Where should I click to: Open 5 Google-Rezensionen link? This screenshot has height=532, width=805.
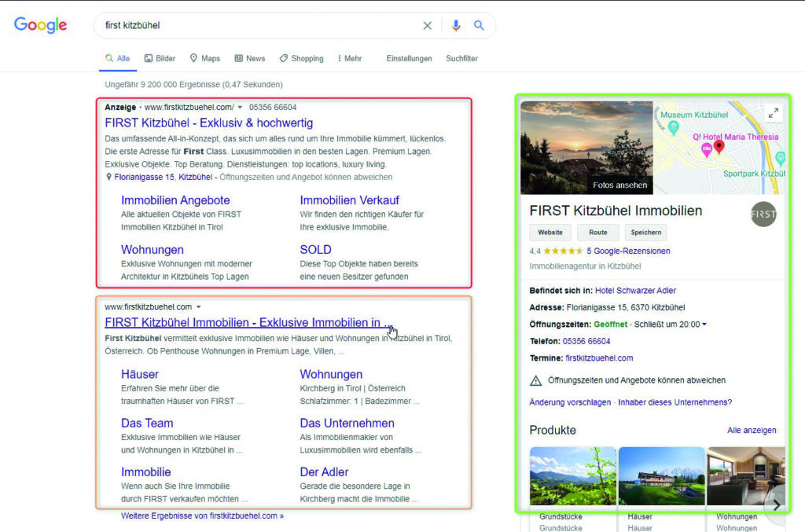point(628,251)
